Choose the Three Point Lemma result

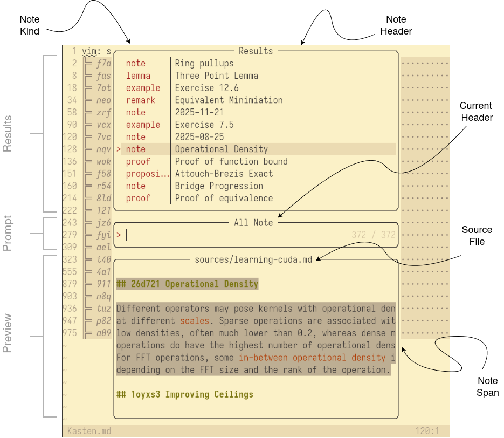[x=216, y=76]
